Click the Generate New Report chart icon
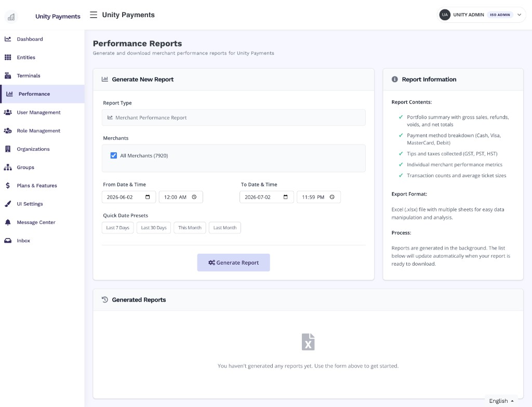The width and height of the screenshot is (532, 407). coord(105,80)
